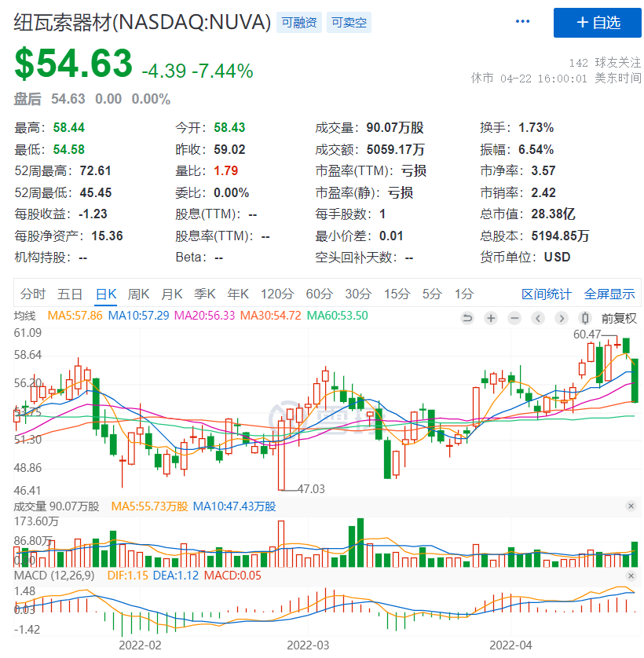Close the 成交量 volume indicator panel
The width and height of the screenshot is (644, 658).
[x=631, y=506]
